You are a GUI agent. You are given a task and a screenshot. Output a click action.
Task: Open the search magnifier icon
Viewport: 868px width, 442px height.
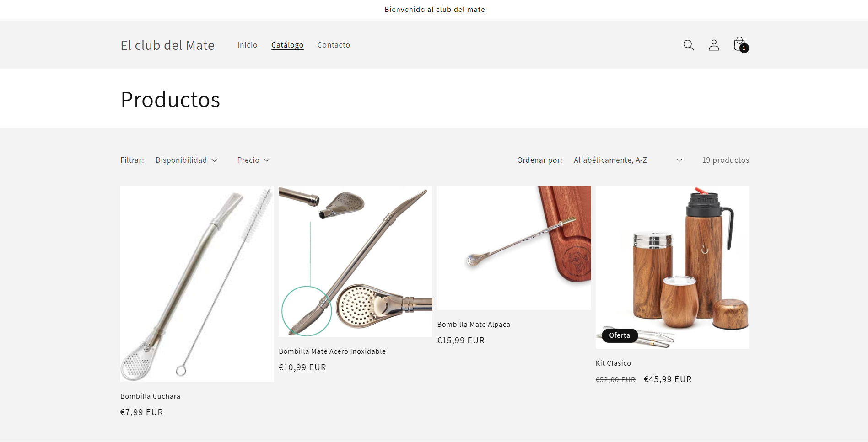pos(689,45)
